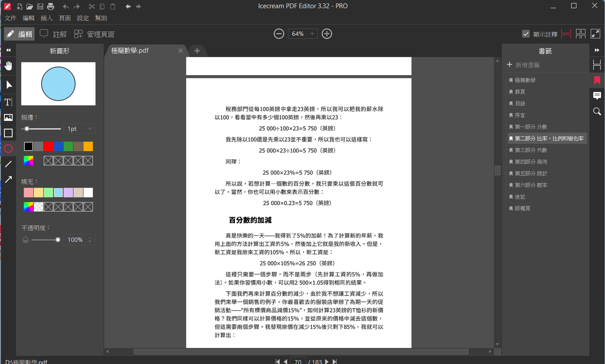Go back with the left arrow icon
Screen dimensions: 605x364
tap(128, 7)
